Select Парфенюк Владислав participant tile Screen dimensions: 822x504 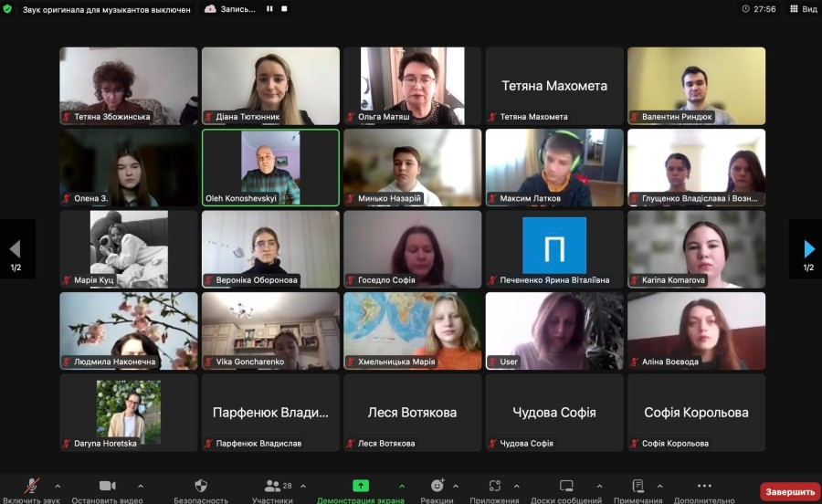pyautogui.click(x=270, y=413)
